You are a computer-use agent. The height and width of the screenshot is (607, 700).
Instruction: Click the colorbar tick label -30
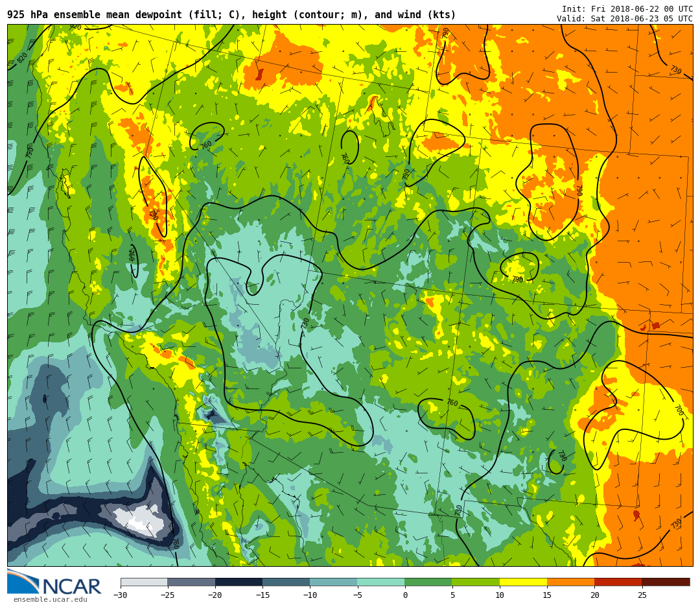point(120,595)
